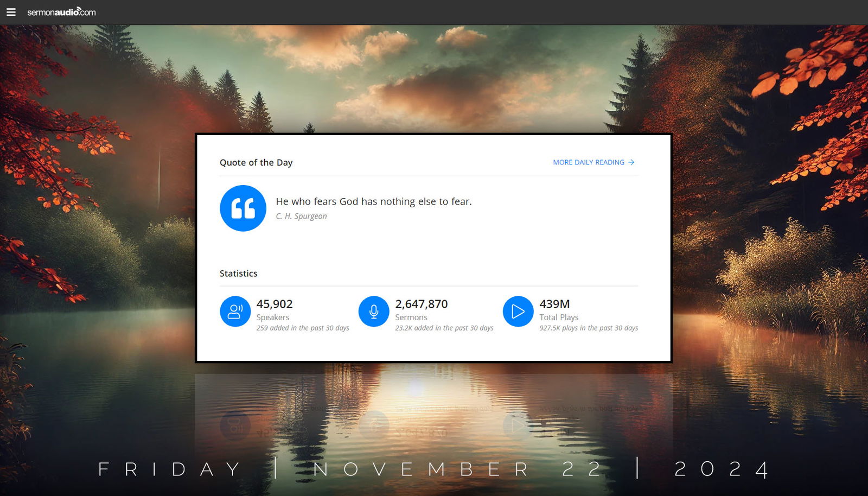This screenshot has width=868, height=496.
Task: Click the sermonaudio.com logo
Action: point(61,12)
